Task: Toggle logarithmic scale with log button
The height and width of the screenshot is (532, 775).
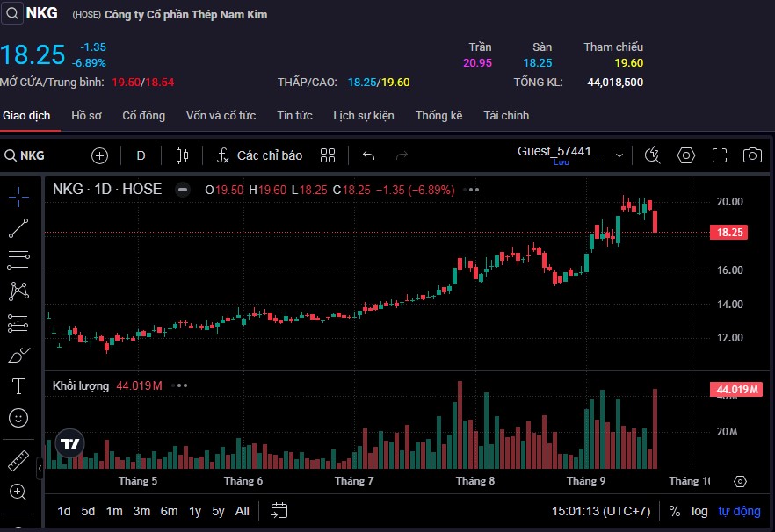Action: [699, 511]
